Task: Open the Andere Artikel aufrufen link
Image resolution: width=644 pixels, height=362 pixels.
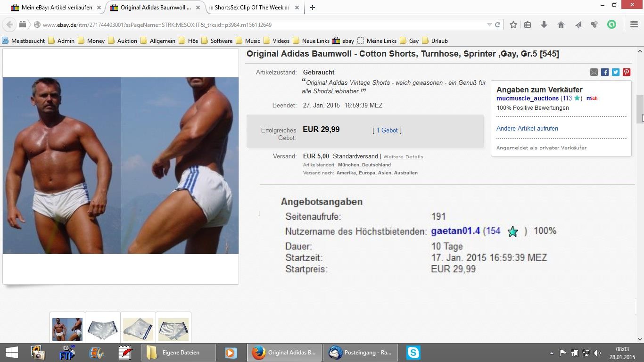Action: pyautogui.click(x=527, y=128)
